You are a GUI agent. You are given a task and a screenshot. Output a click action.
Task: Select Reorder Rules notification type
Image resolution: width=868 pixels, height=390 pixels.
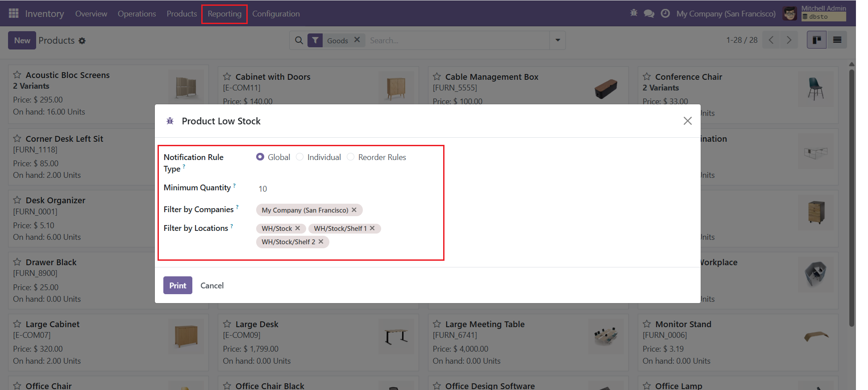coord(351,157)
